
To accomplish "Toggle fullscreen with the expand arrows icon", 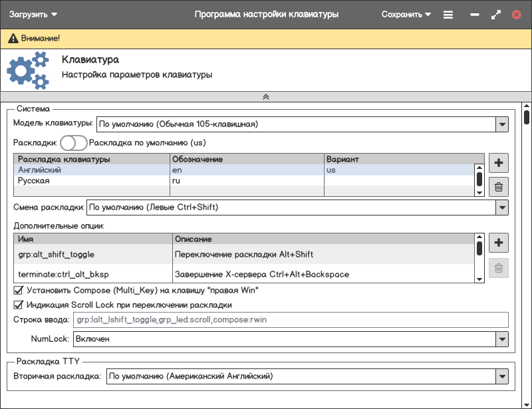I will pos(495,15).
